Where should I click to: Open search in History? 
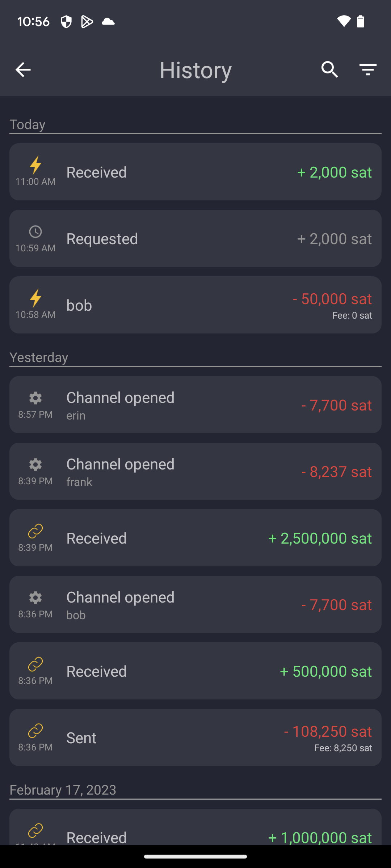click(329, 69)
